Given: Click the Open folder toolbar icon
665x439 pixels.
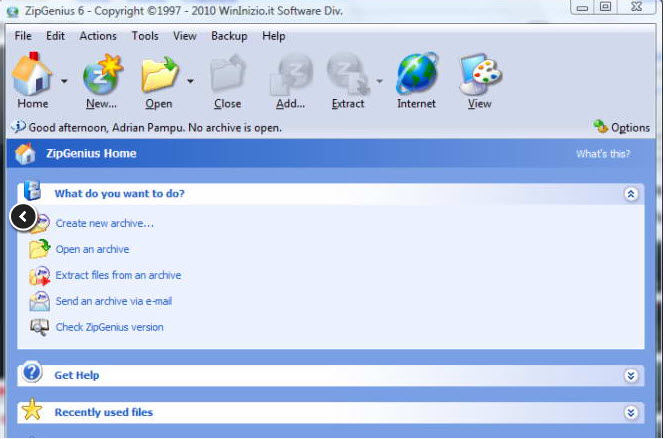Looking at the screenshot, I should [x=160, y=75].
